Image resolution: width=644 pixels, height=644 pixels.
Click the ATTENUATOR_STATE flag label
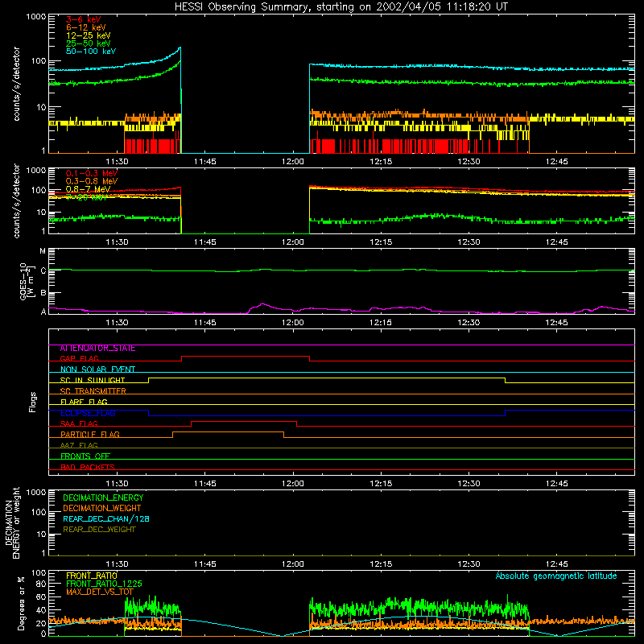97,349
